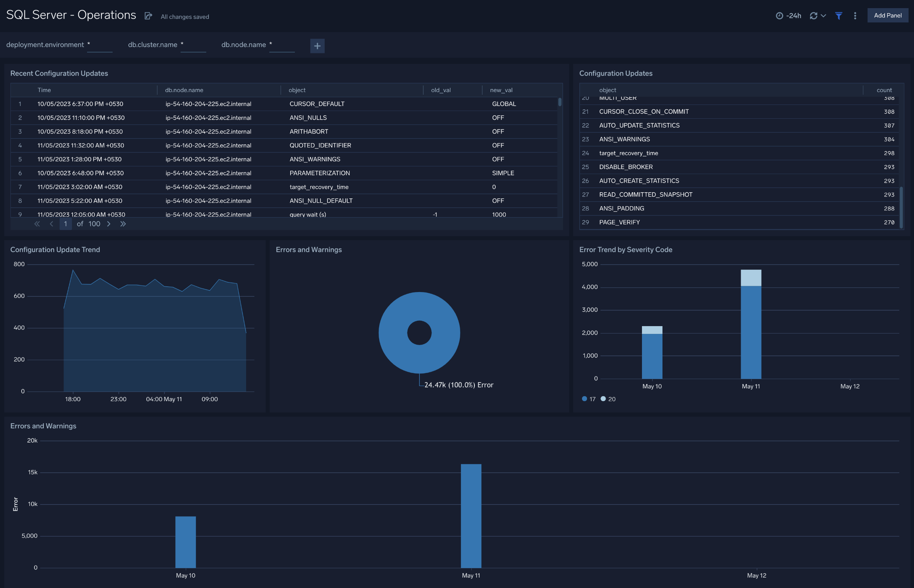Screen dimensions: 914x588
Task: Click the Recent Configuration Updates panel title
Action: point(59,73)
